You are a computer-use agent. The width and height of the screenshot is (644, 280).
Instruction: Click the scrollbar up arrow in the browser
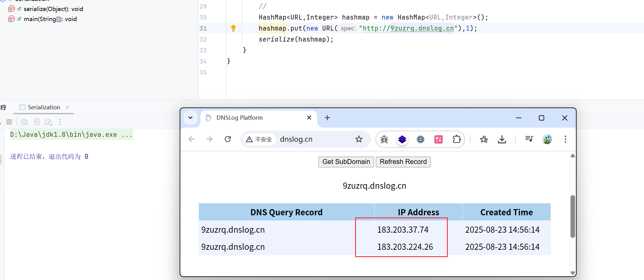coord(573,156)
